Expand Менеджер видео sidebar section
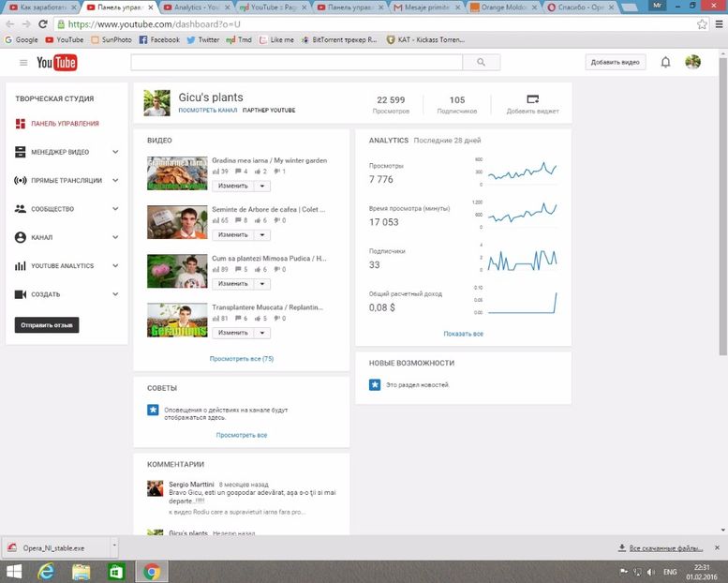Image resolution: width=728 pixels, height=583 pixels. click(x=115, y=152)
